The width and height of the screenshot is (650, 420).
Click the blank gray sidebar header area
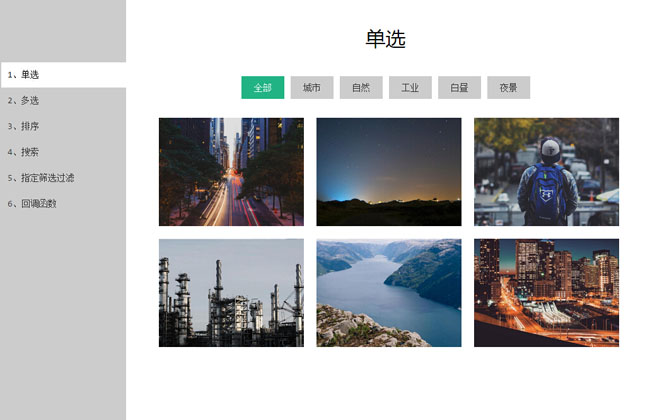63,31
